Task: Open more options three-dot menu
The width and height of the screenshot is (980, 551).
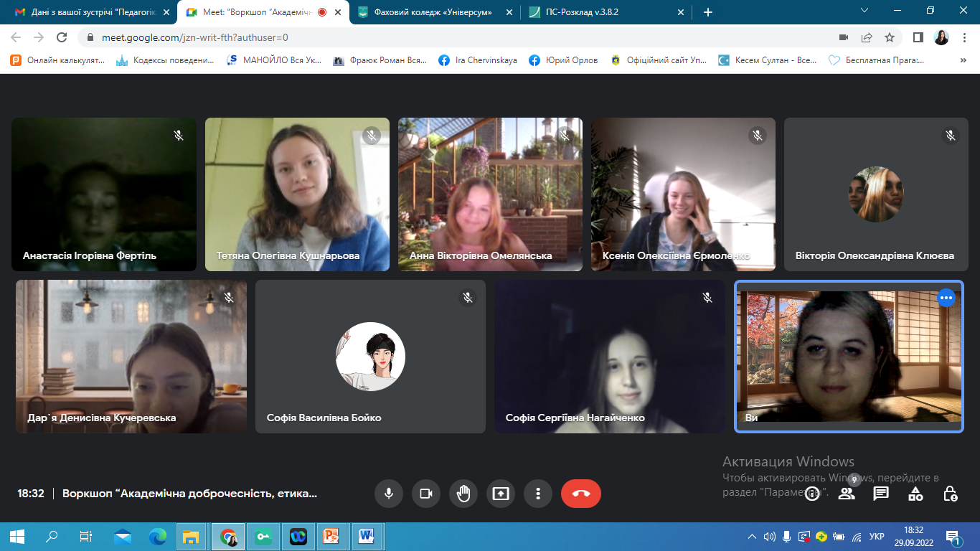Action: click(x=538, y=494)
